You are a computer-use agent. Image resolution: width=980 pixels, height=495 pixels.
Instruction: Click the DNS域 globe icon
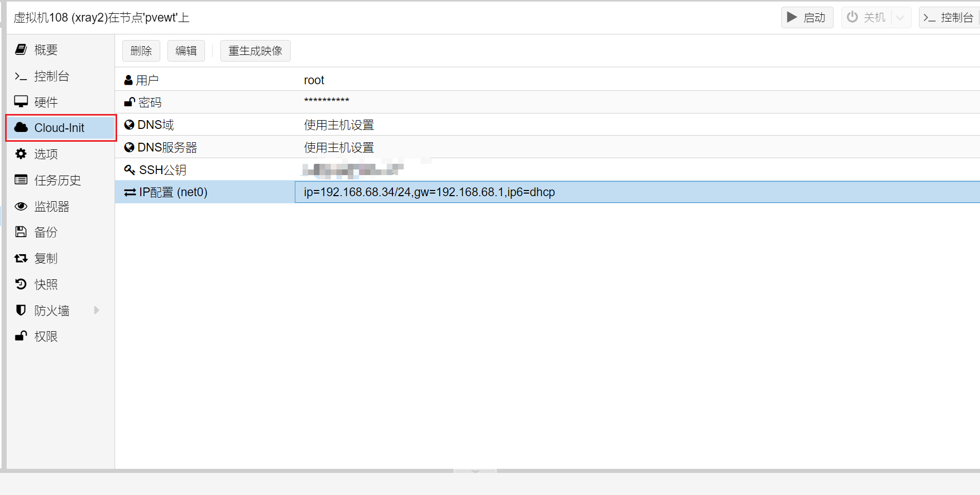[x=129, y=125]
